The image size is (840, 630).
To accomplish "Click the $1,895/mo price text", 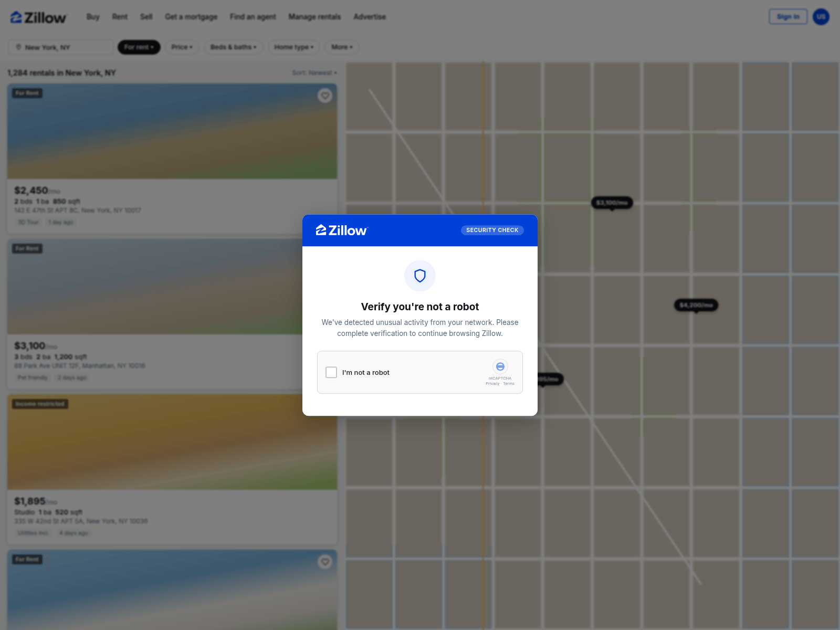I will pos(36,501).
